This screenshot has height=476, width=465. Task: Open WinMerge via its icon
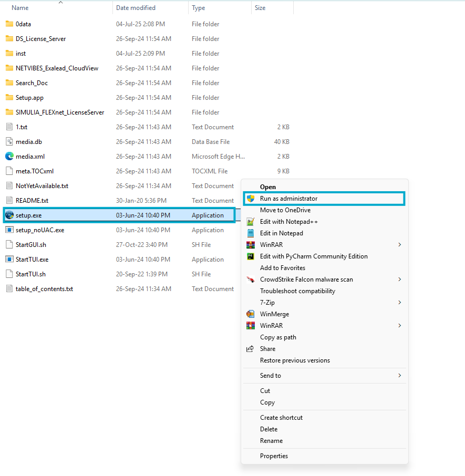pyautogui.click(x=251, y=314)
